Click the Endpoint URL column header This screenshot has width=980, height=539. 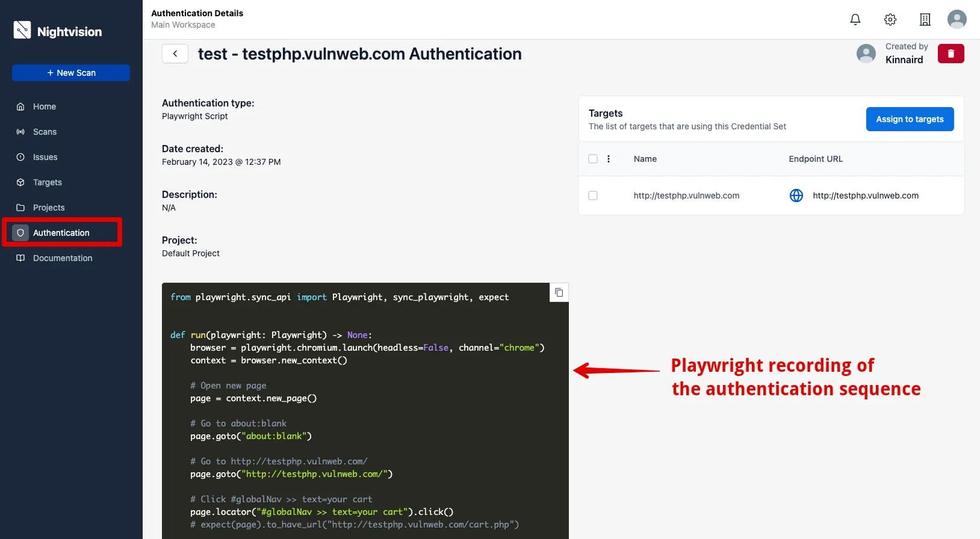tap(816, 159)
